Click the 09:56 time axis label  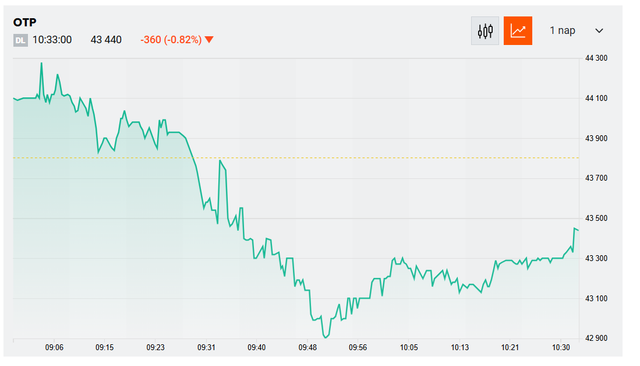[x=358, y=347]
